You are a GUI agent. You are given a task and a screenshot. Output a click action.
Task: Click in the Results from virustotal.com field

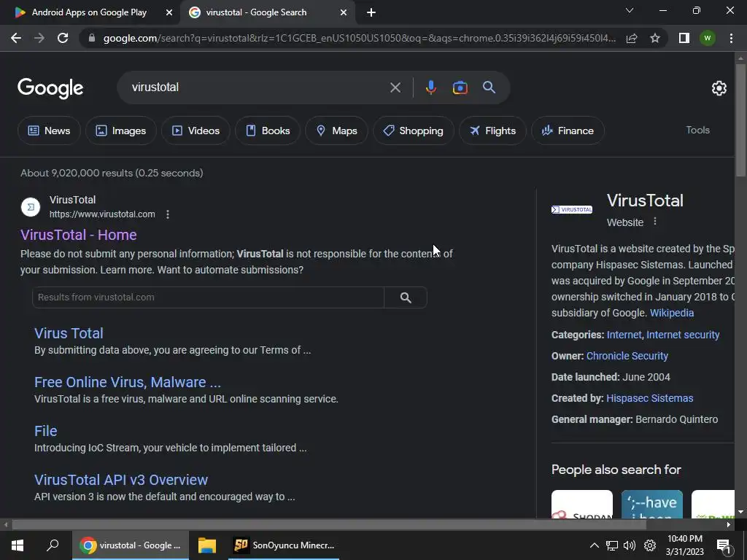[208, 297]
